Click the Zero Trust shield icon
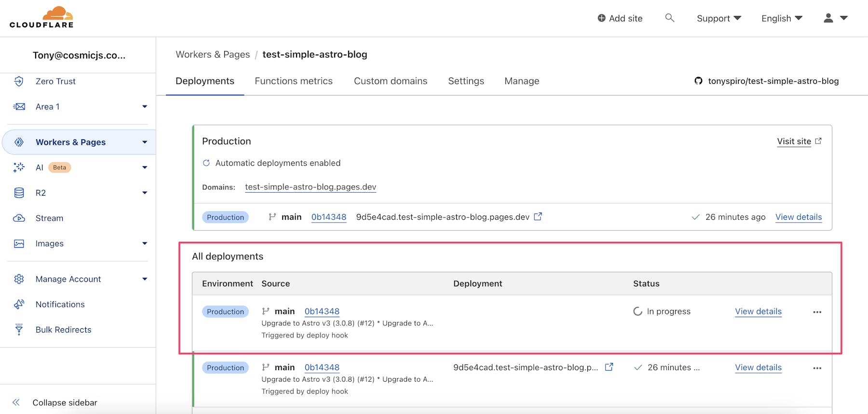Screen dimensions: 868x414 click(x=19, y=81)
